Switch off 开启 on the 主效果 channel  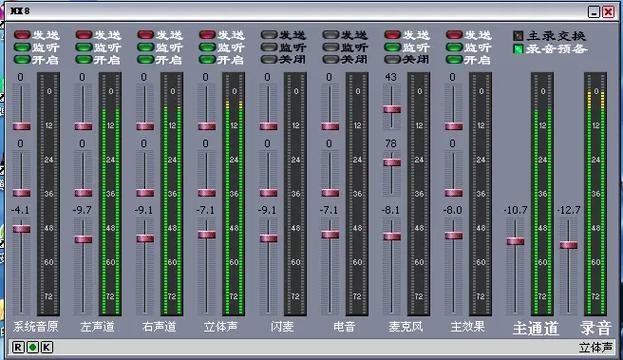(x=454, y=60)
